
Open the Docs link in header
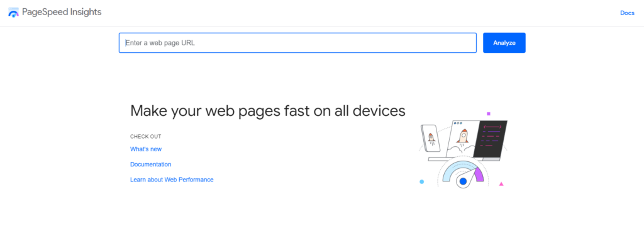click(627, 13)
